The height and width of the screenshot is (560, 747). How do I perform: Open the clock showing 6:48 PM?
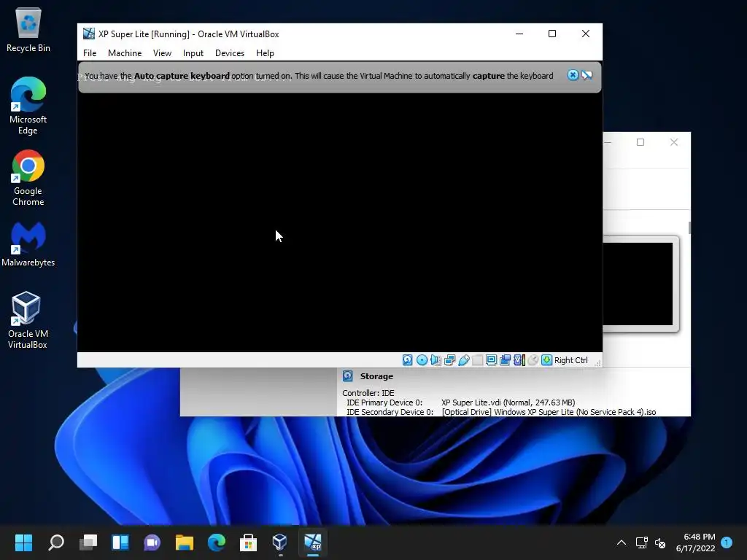695,542
